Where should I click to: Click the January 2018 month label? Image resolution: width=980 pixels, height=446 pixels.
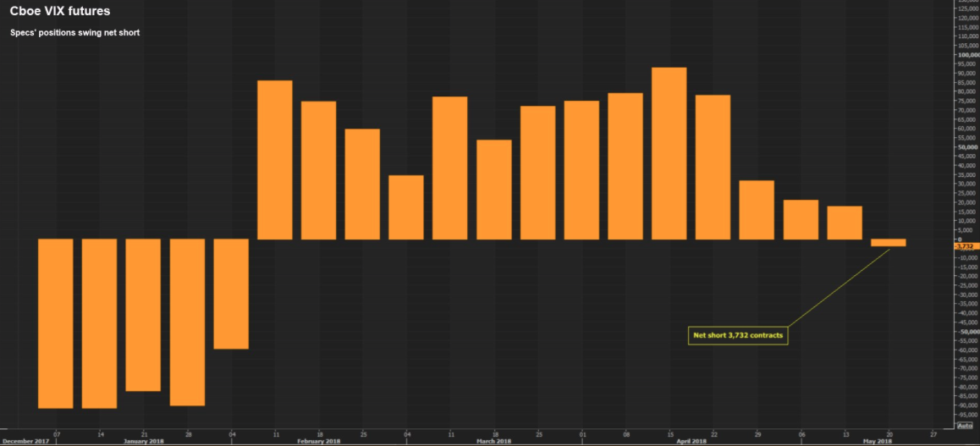(143, 441)
